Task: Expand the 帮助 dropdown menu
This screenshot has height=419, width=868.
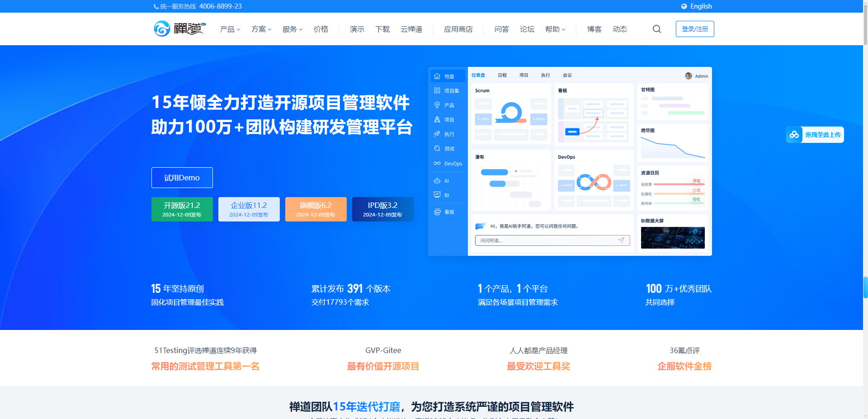Action: coord(555,29)
